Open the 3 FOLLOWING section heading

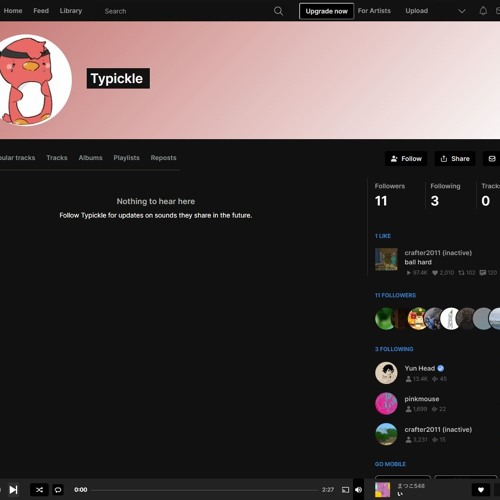coord(394,349)
